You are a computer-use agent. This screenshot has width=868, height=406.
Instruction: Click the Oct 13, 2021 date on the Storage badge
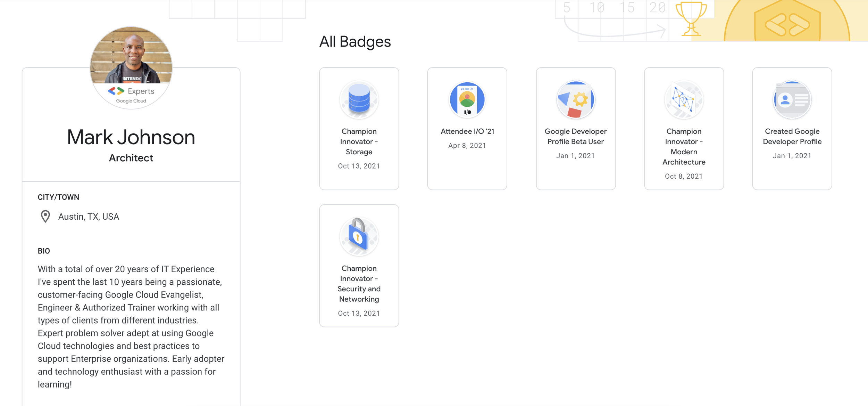pyautogui.click(x=359, y=166)
